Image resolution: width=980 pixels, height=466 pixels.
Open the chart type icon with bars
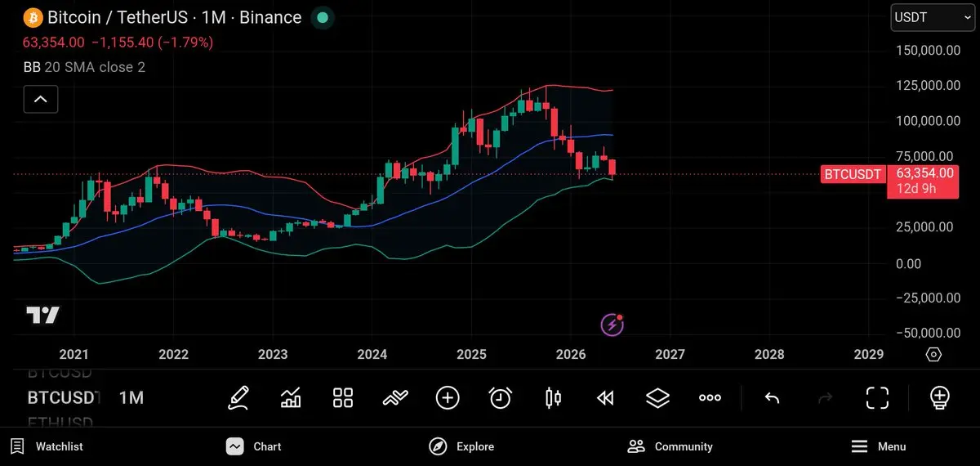[291, 398]
